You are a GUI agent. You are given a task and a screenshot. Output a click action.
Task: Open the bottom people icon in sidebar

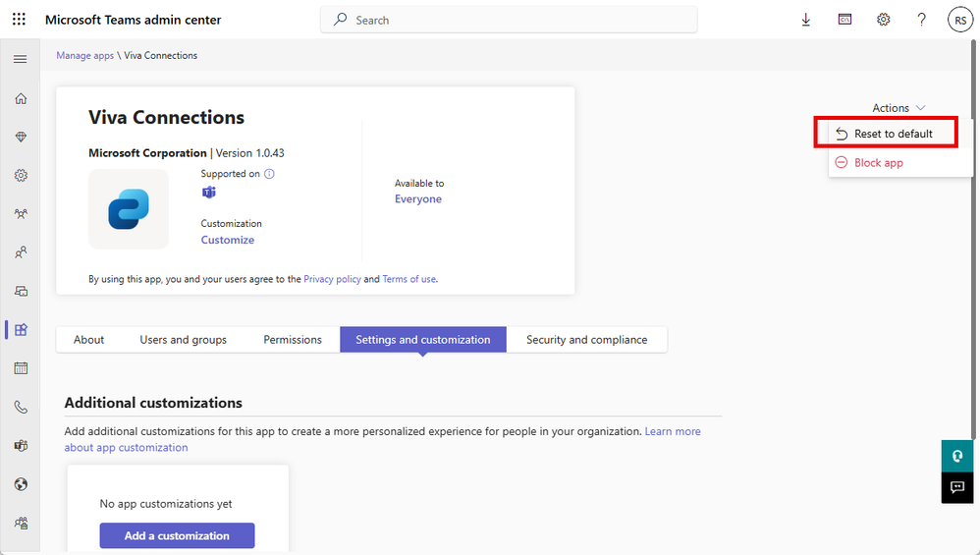coord(21,524)
